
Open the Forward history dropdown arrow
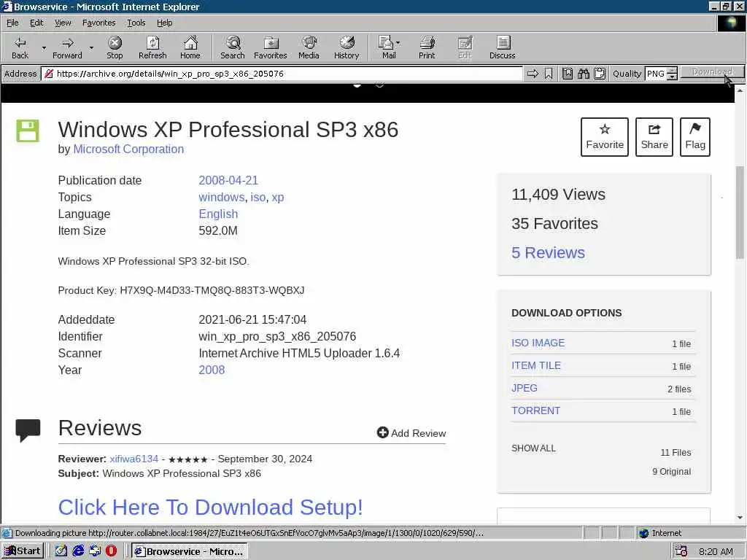pos(91,47)
